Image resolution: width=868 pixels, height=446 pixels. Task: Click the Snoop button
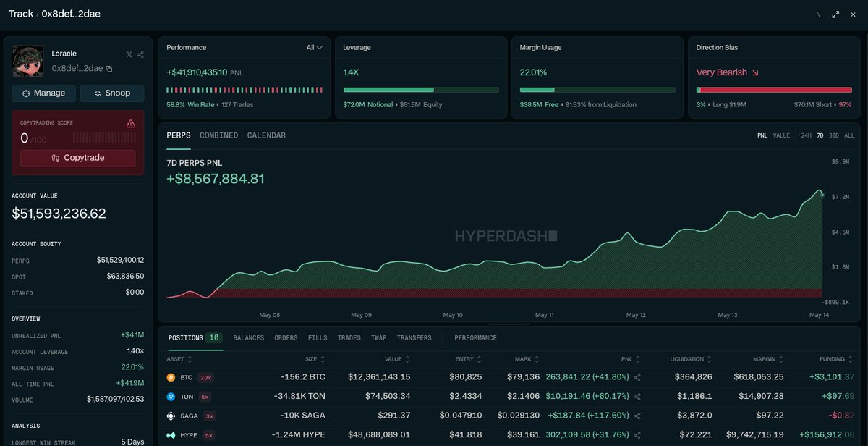pos(111,93)
